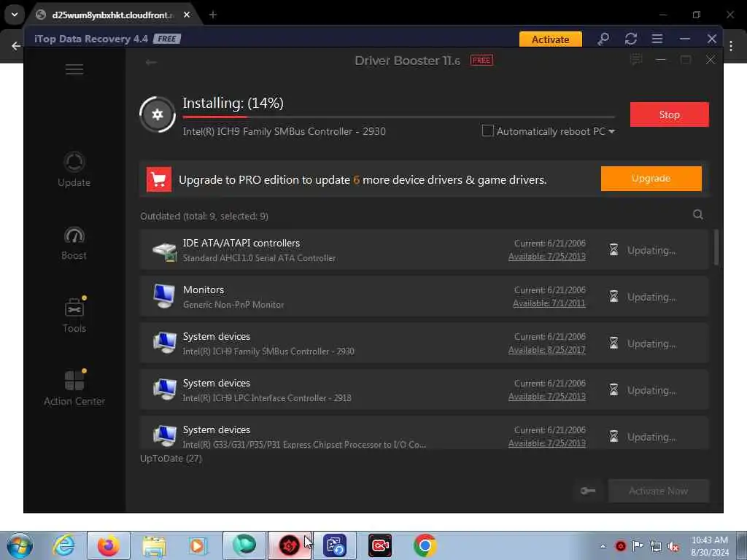Click Intel(R) ICH9 LPC Interface Controller - 2918 text
The image size is (747, 560).
267,398
